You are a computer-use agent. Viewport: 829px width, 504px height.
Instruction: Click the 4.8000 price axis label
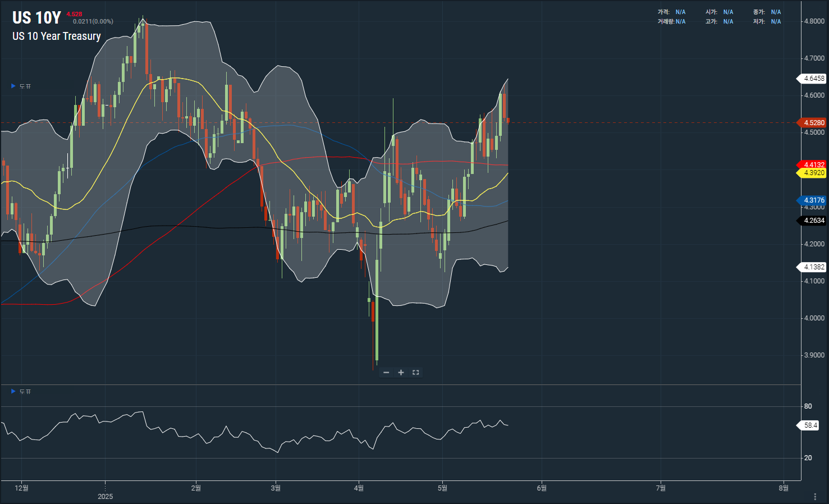[814, 21]
